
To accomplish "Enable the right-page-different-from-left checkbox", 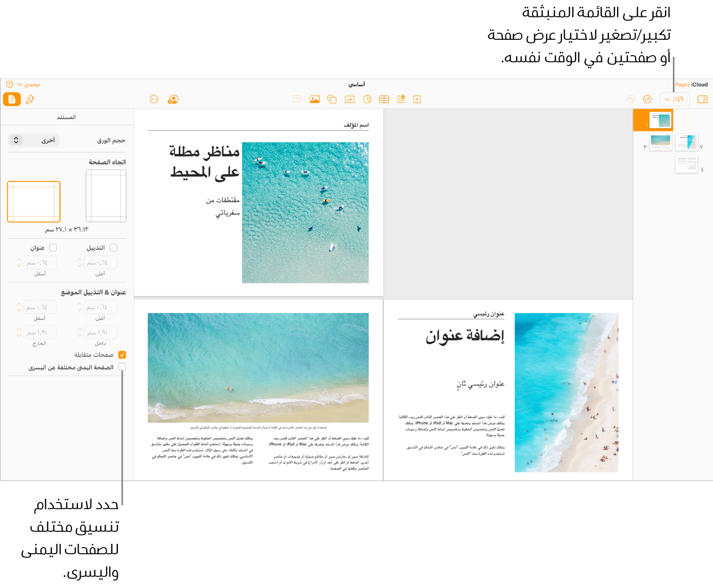I will click(122, 366).
